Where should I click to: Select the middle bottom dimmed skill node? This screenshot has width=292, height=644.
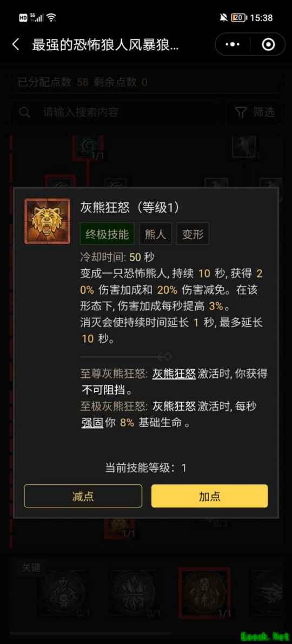coord(135,593)
